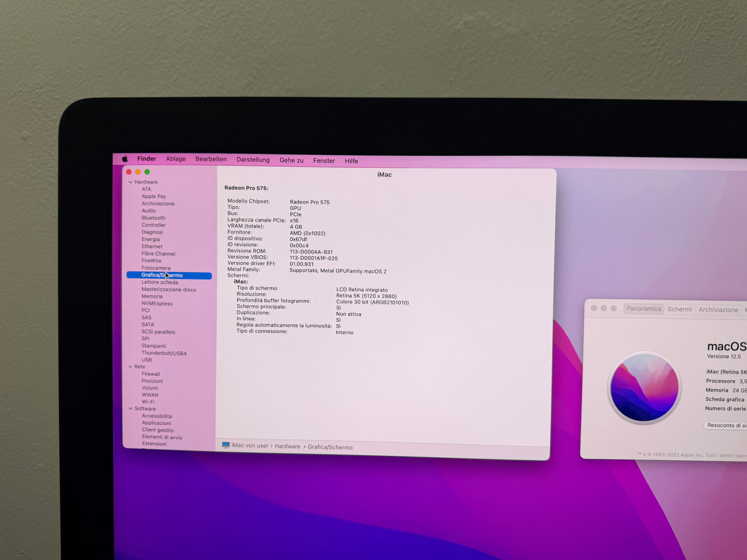Image resolution: width=747 pixels, height=560 pixels.
Task: Select Applicazioni under Software
Action: click(157, 423)
